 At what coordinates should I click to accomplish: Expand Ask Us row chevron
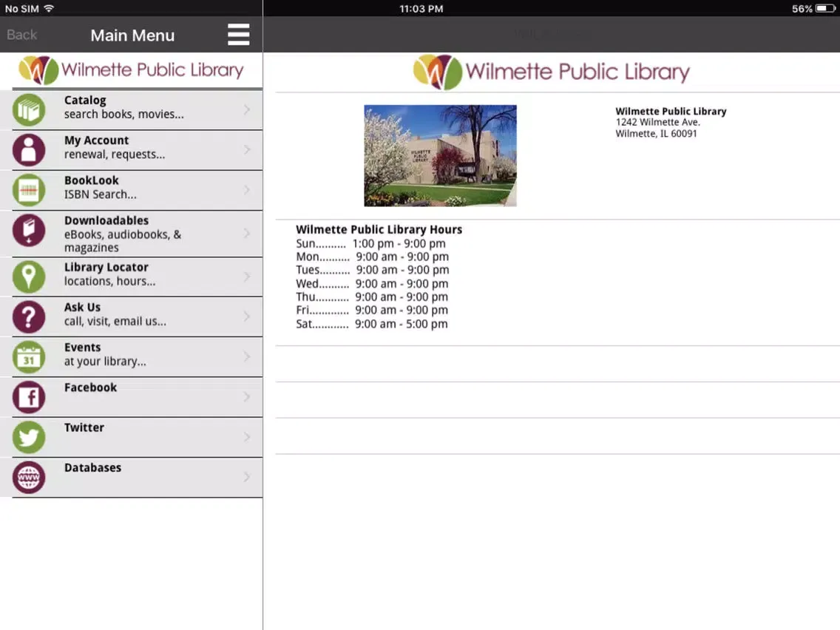click(246, 316)
